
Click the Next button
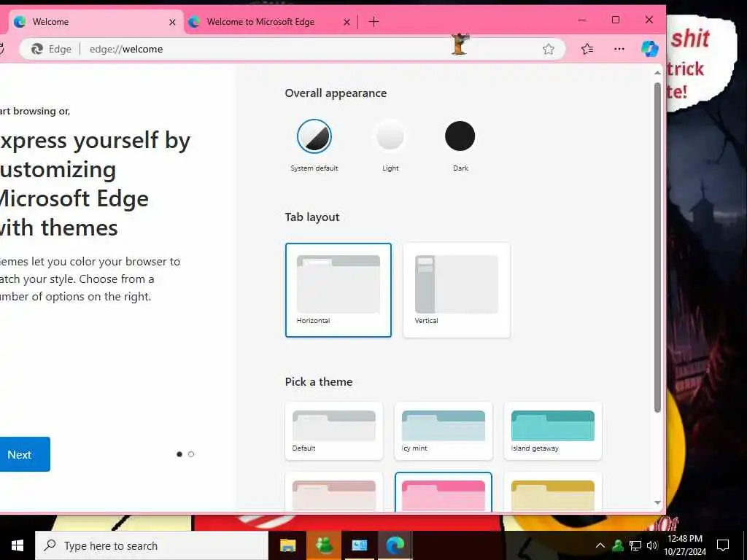coord(24,454)
